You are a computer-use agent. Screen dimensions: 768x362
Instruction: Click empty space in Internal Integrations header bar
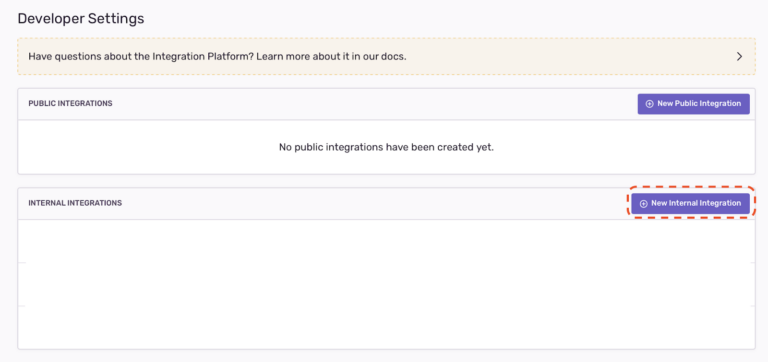click(x=372, y=203)
